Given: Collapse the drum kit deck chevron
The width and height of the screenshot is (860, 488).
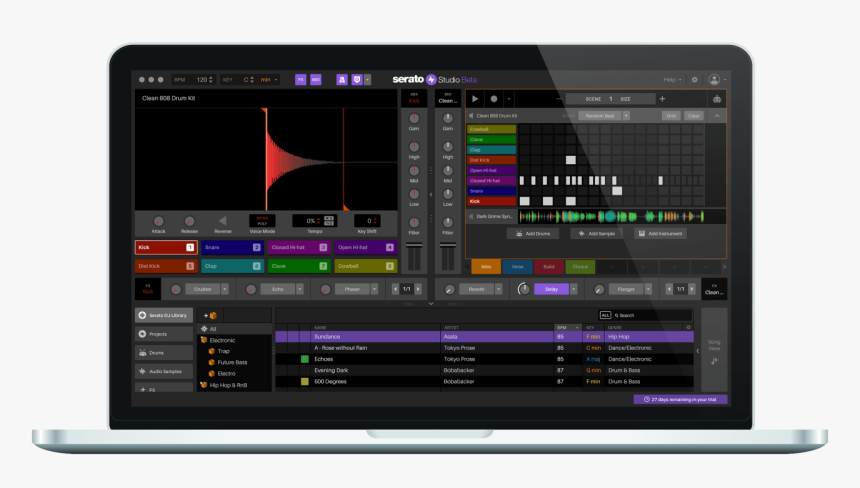Looking at the screenshot, I should [717, 116].
